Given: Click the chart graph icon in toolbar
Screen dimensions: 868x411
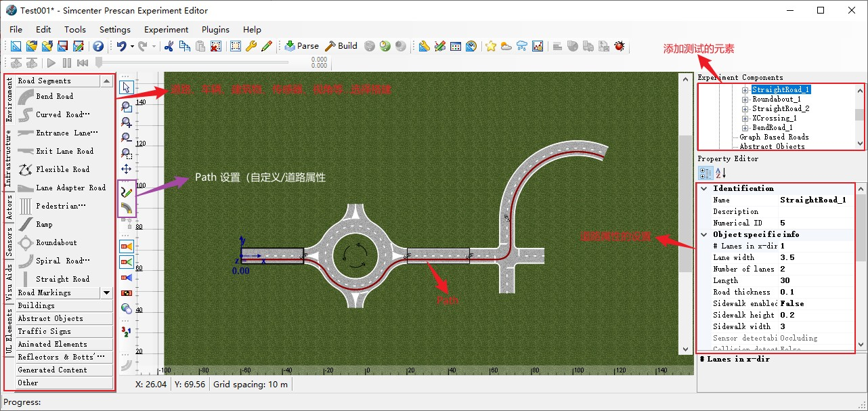Looking at the screenshot, I should tap(538, 46).
